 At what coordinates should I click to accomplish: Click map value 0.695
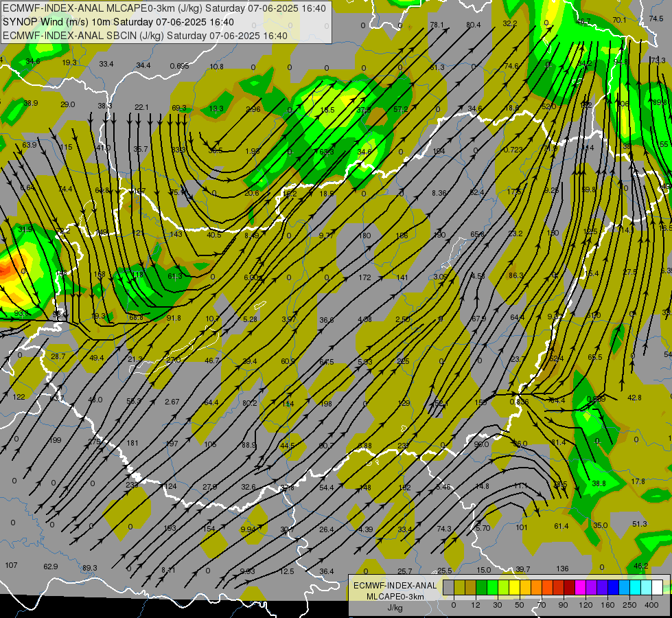tap(179, 66)
